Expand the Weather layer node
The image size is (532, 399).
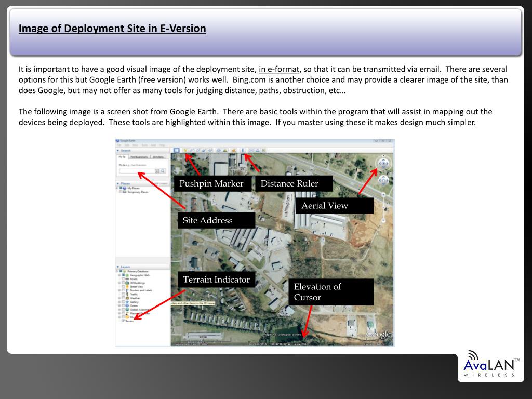[119, 298]
